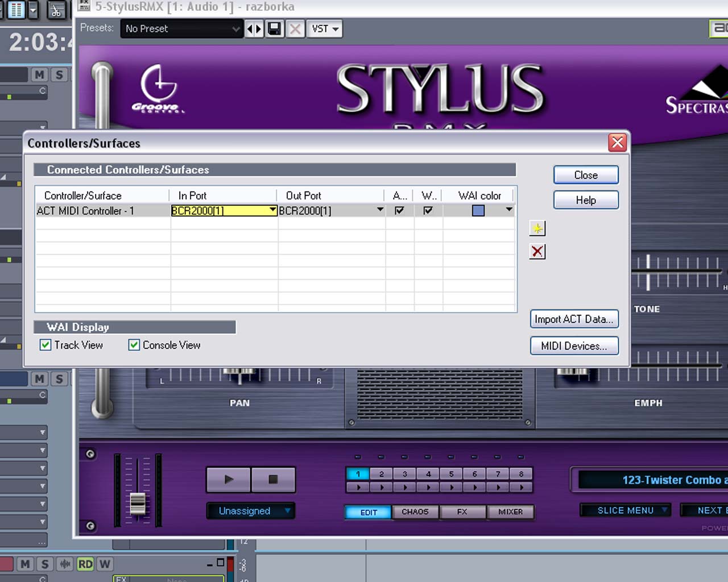Viewport: 728px width, 582px height.
Task: Click the meter-bars icon left of the scissors
Action: coord(16,10)
